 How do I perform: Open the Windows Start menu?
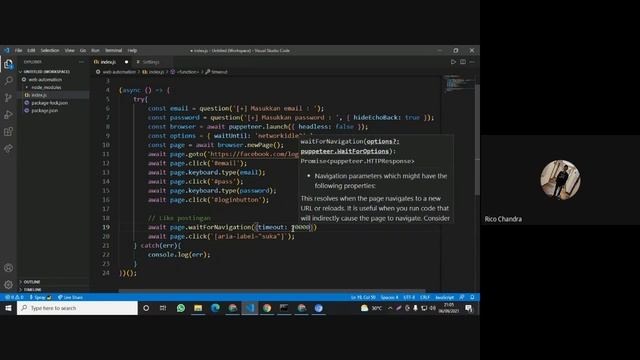click(x=8, y=308)
